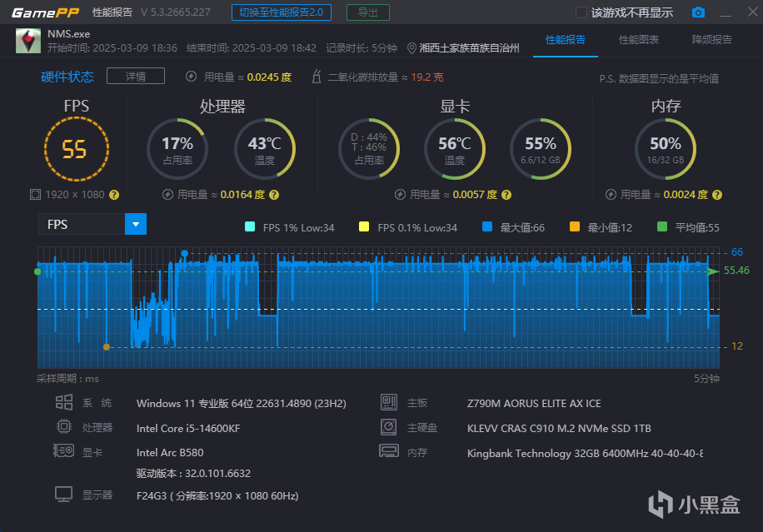This screenshot has width=763, height=532.
Task: Click the help icon next to memory 0.0024 度
Action: point(717,195)
